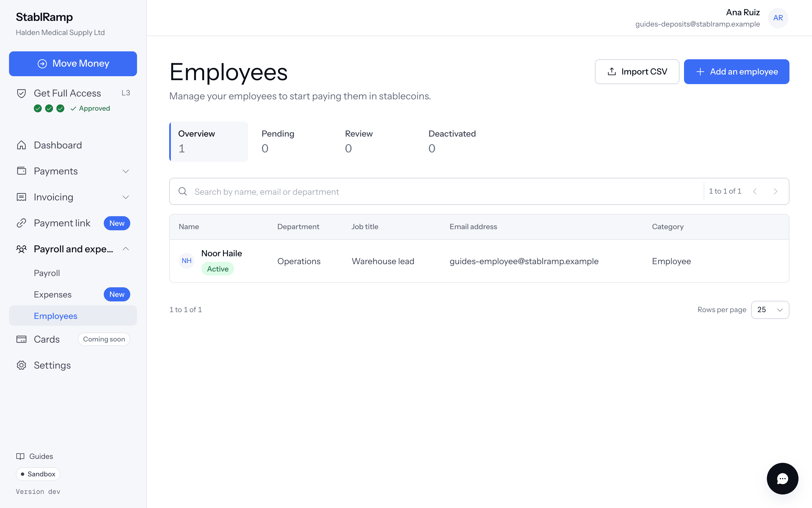
Task: Click the Name column header
Action: (189, 227)
